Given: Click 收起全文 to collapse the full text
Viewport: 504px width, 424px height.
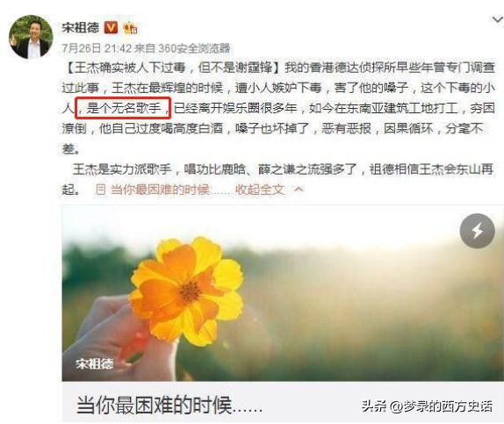Looking at the screenshot, I should pyautogui.click(x=260, y=190).
